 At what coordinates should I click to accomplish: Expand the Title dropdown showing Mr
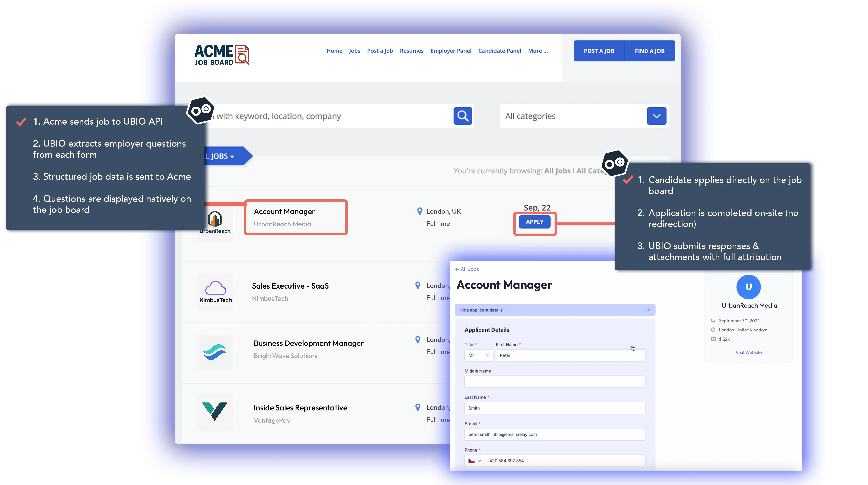479,355
